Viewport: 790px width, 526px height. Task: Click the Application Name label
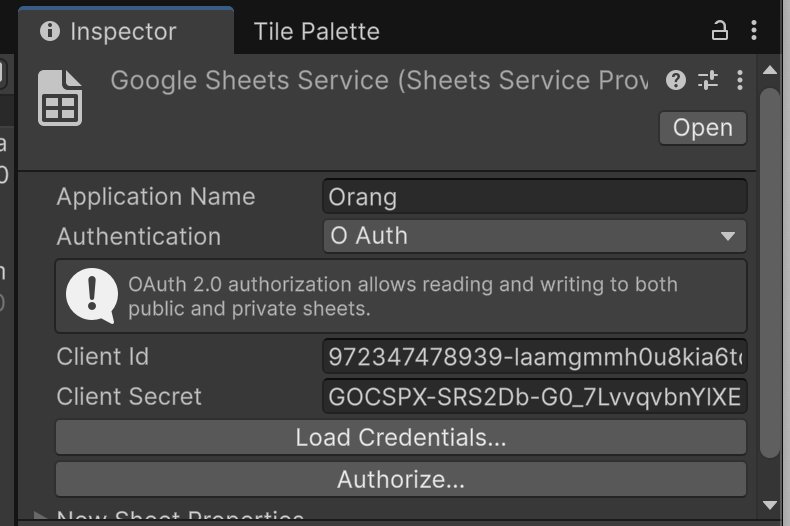(156, 196)
